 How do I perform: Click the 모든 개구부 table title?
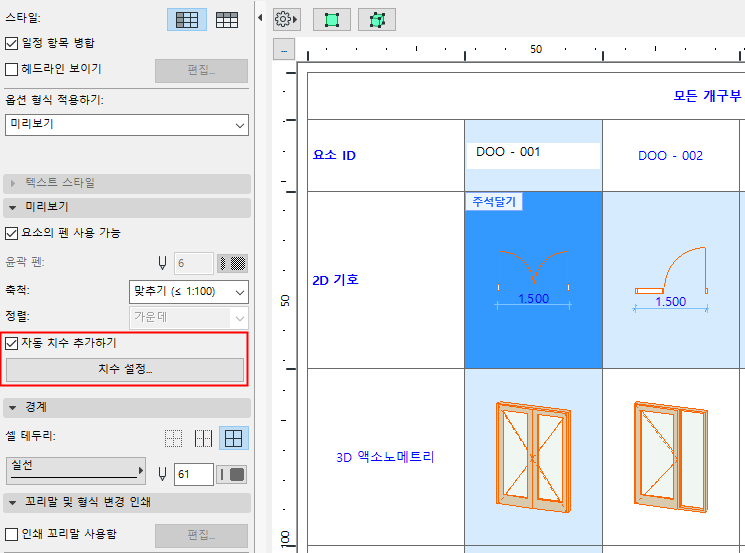707,96
